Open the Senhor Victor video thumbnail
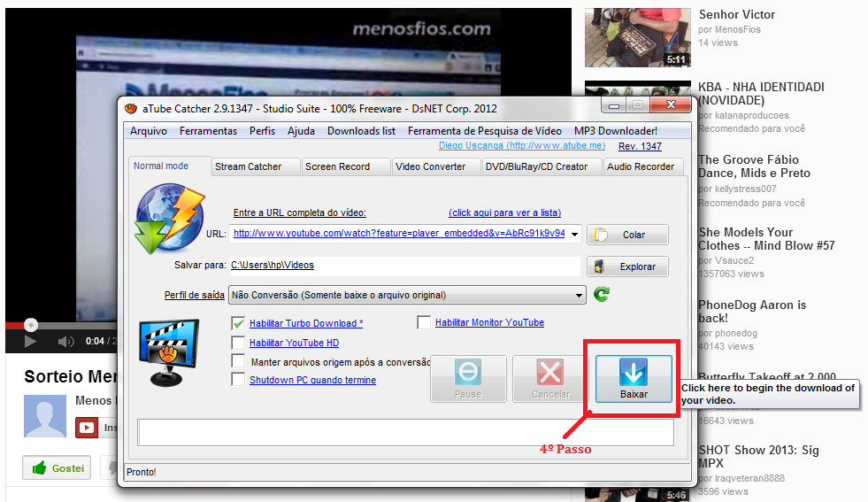 point(638,37)
